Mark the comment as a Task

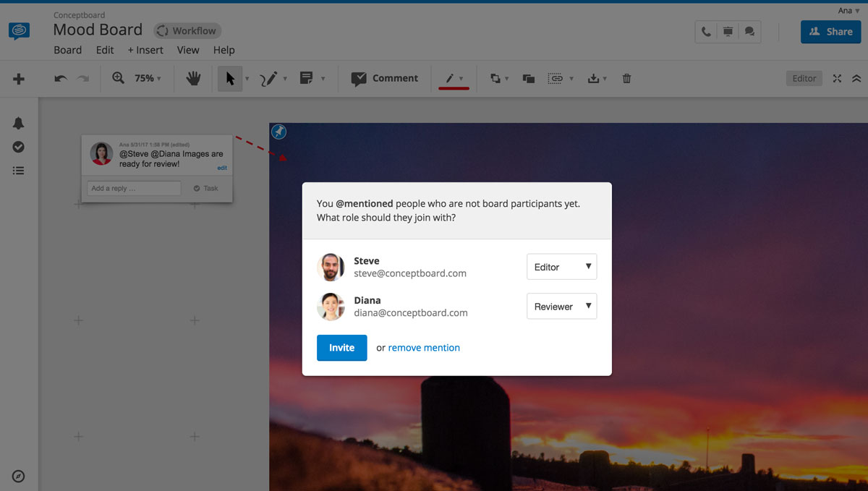[x=205, y=189]
